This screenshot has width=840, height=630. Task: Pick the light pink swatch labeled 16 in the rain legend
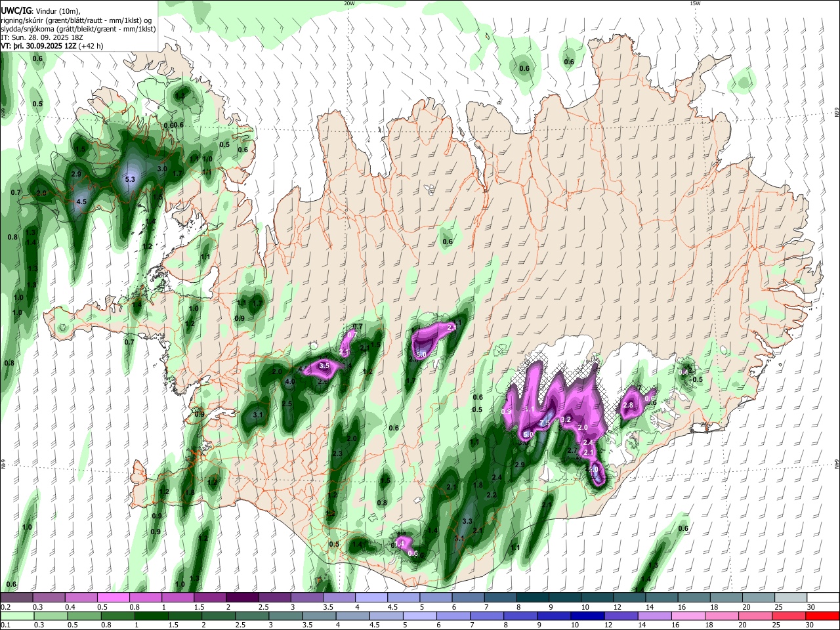(x=688, y=616)
